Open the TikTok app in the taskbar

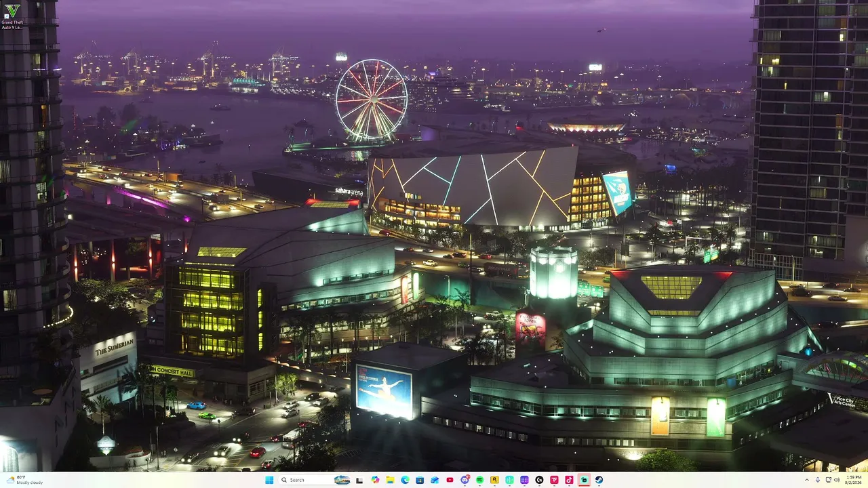(569, 480)
